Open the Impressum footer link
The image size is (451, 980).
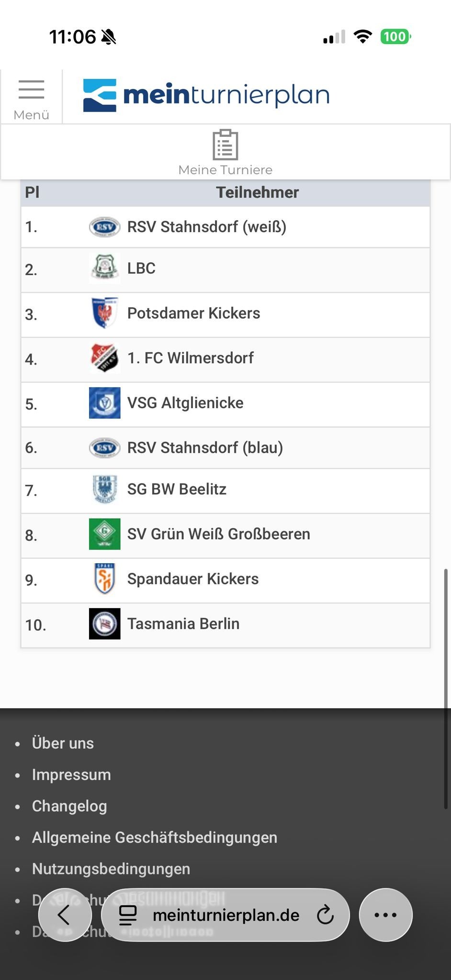(x=71, y=775)
